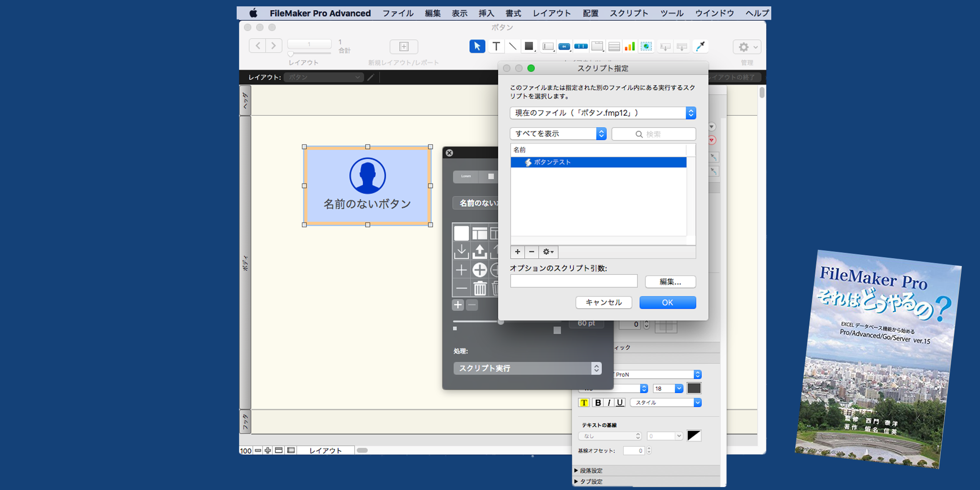Image resolution: width=980 pixels, height=490 pixels.
Task: Open the すべてを表示 filter dropdown
Action: 558,134
